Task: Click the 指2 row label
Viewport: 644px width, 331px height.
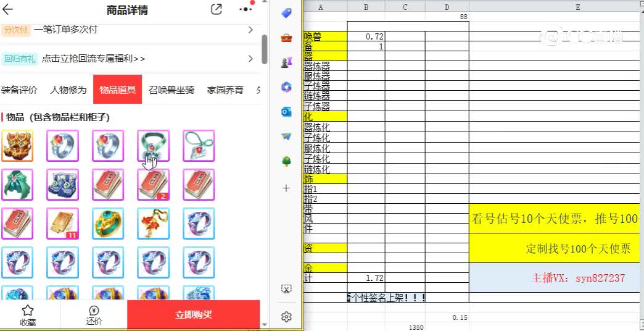Action: pos(325,199)
